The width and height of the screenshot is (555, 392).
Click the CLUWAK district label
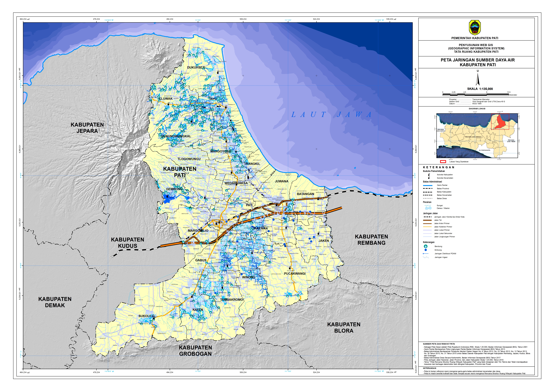[x=166, y=99]
